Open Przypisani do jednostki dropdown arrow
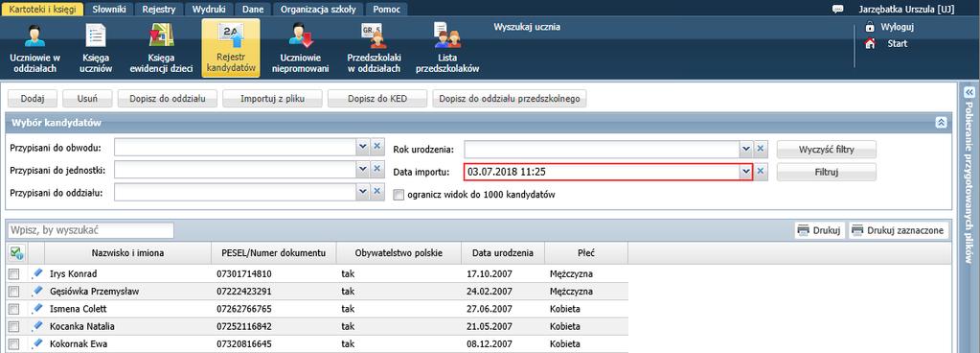The height and width of the screenshot is (353, 980). tap(362, 170)
